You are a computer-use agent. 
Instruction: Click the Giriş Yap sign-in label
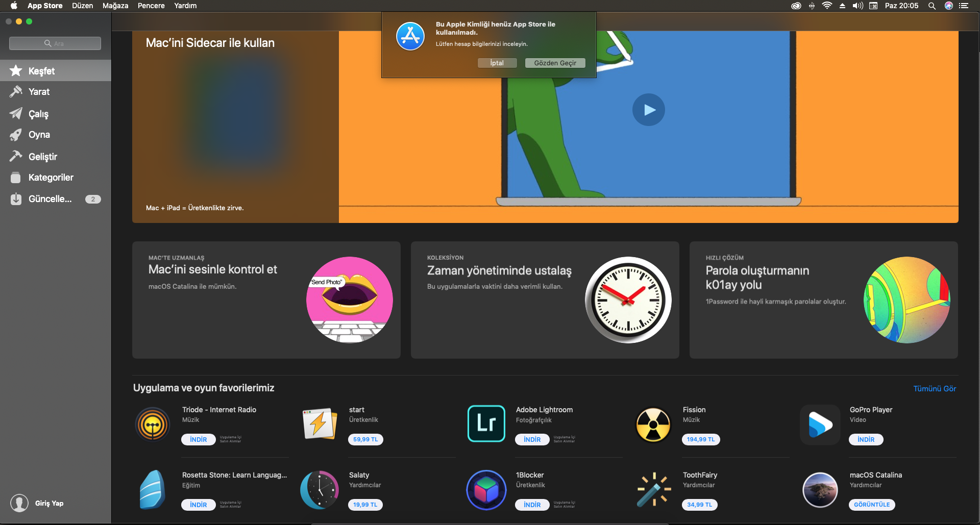(50, 503)
